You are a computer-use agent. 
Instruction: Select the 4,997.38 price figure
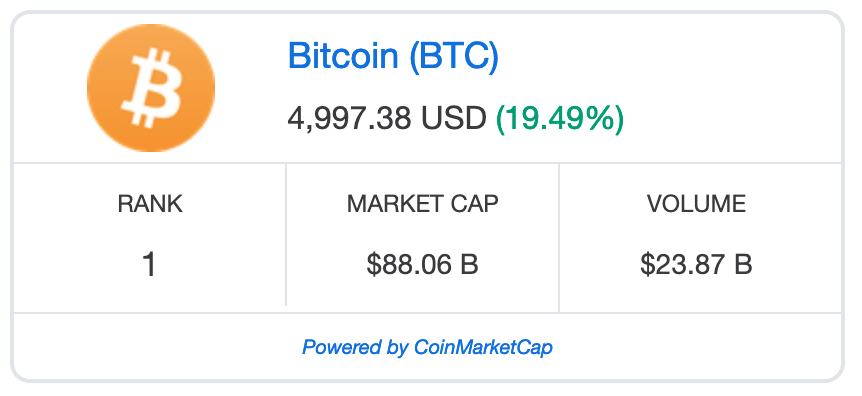pos(349,118)
